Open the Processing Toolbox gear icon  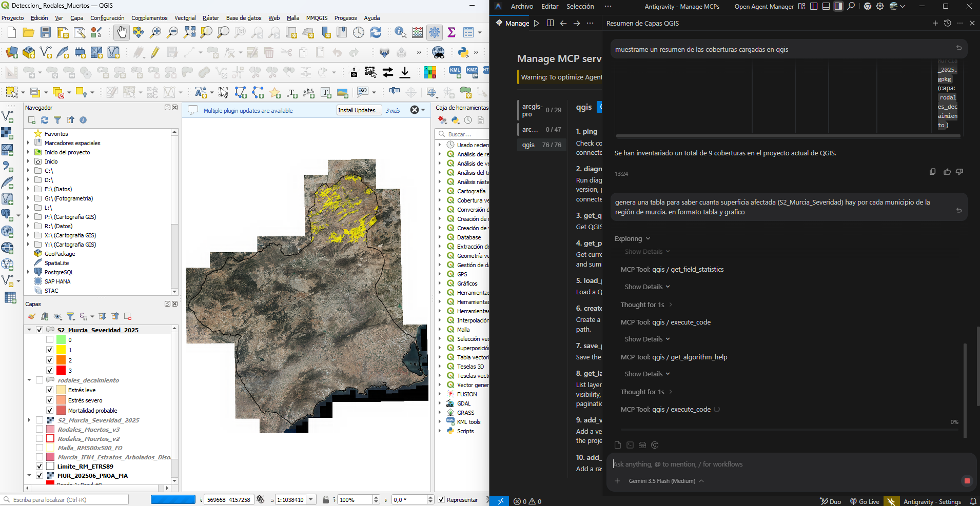pos(435,32)
